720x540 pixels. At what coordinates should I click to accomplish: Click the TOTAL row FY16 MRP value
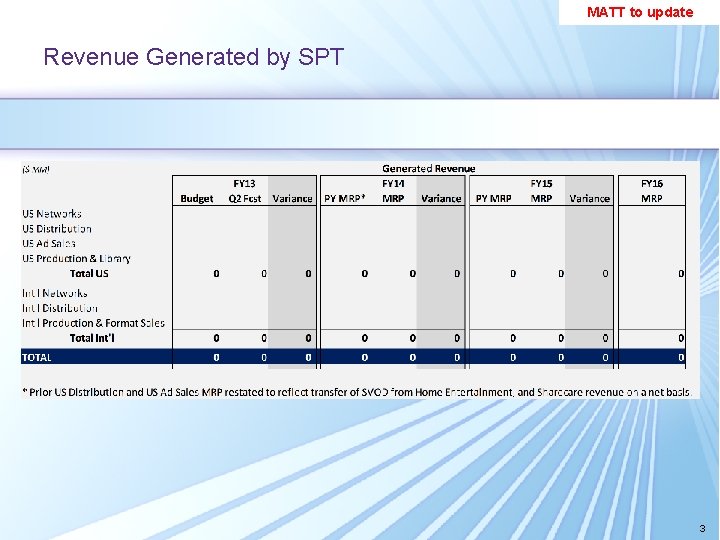[x=681, y=357]
